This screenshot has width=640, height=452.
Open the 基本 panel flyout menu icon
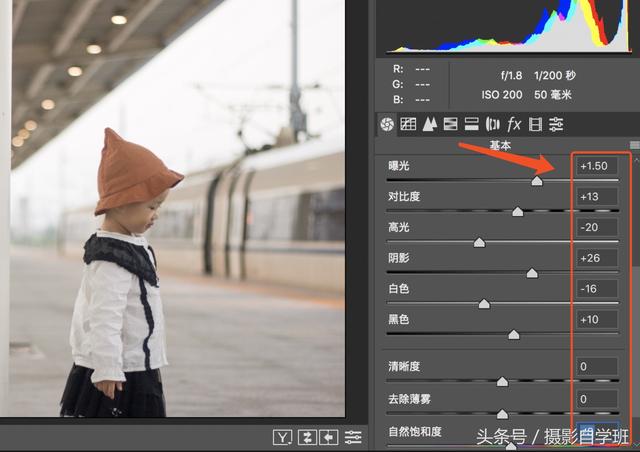pyautogui.click(x=635, y=145)
